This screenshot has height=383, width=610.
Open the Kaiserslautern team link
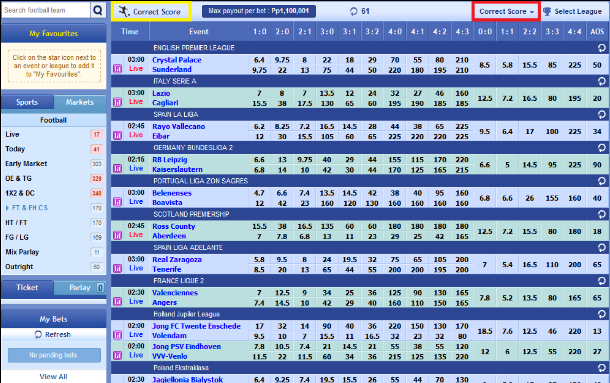tap(177, 169)
